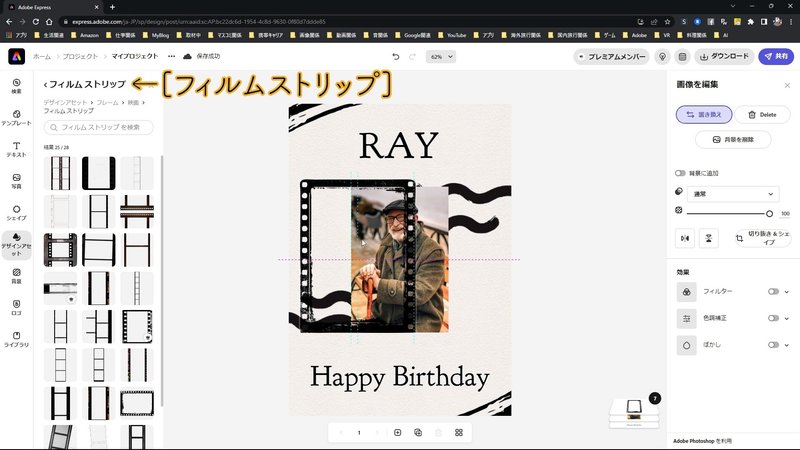The height and width of the screenshot is (450, 800).
Task: Open a new browser tab
Action: (112, 7)
